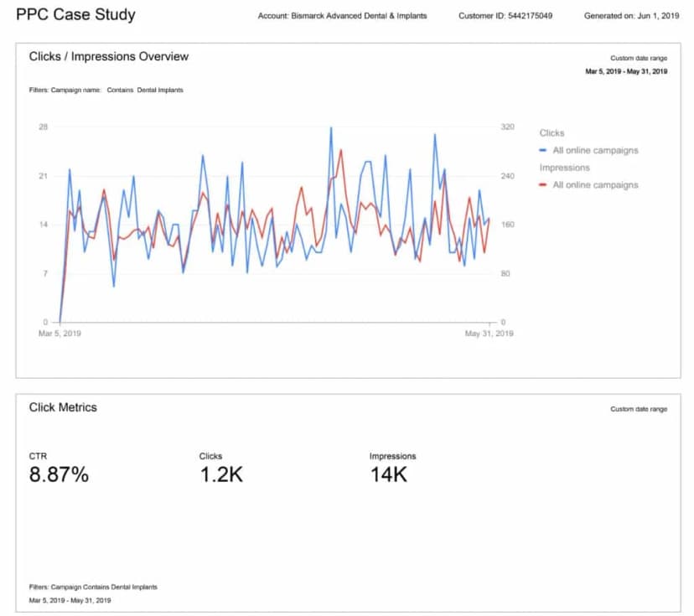The image size is (694, 616).
Task: Select the 'Impressions' legend heading in chart
Action: tap(564, 168)
